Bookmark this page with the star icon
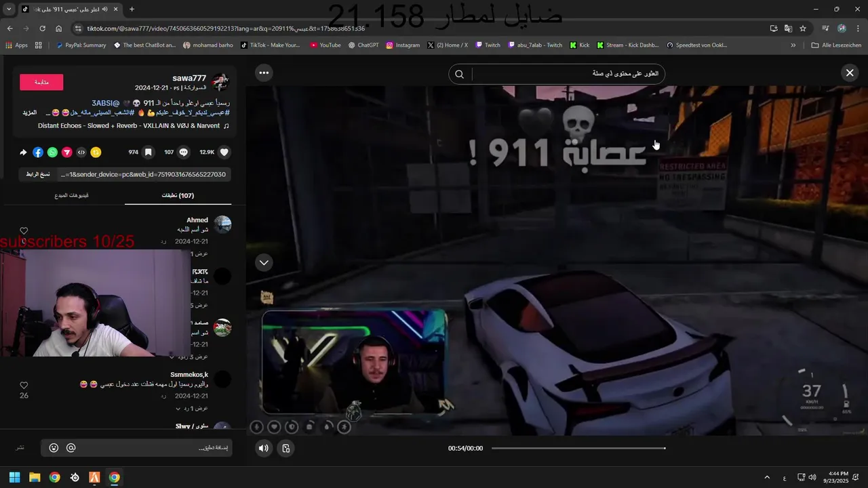 [803, 28]
